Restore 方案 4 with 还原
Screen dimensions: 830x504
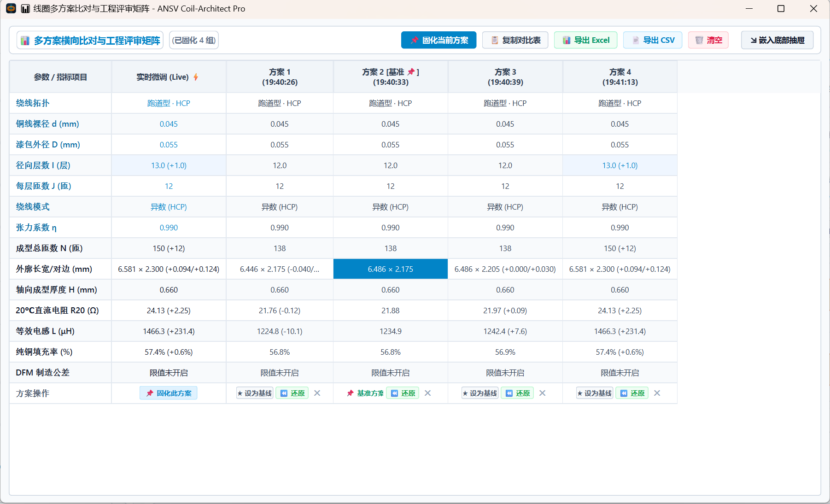(632, 393)
